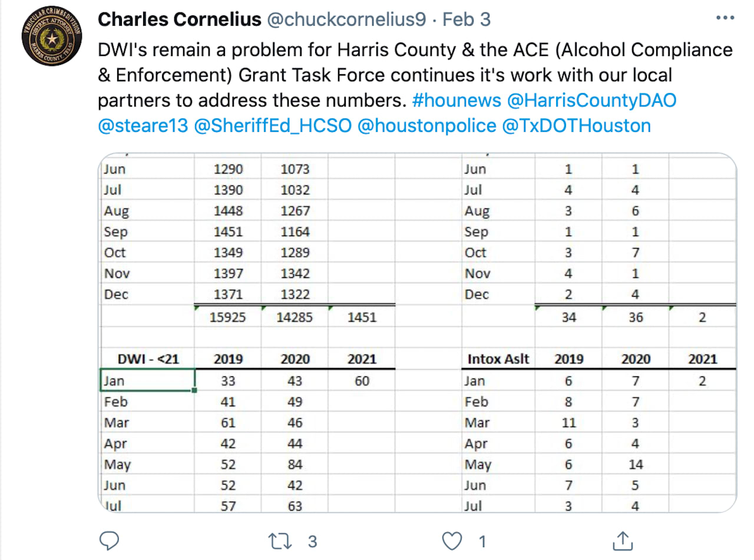This screenshot has height=560, width=754.
Task: Click the Intox Aslt table header
Action: (x=498, y=359)
